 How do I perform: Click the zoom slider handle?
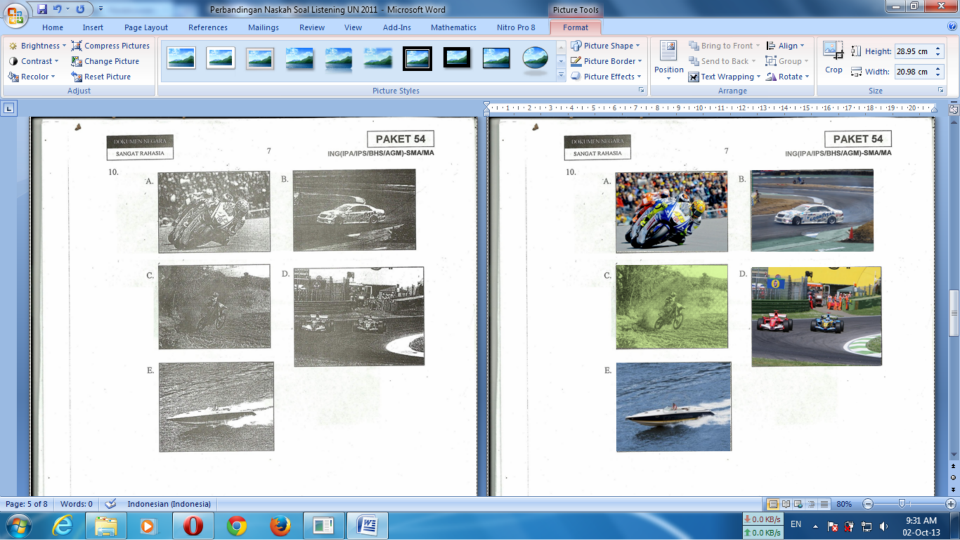[x=901, y=504]
